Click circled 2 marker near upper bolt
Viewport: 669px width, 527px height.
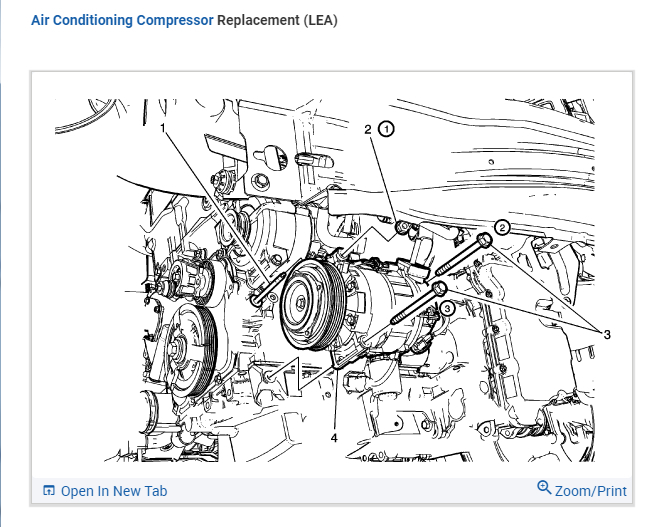pyautogui.click(x=503, y=228)
